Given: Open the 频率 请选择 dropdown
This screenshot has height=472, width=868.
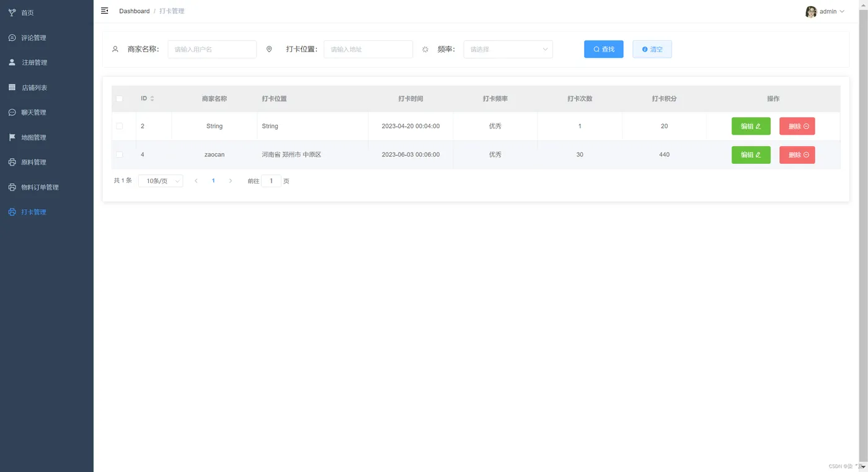Looking at the screenshot, I should pos(508,49).
